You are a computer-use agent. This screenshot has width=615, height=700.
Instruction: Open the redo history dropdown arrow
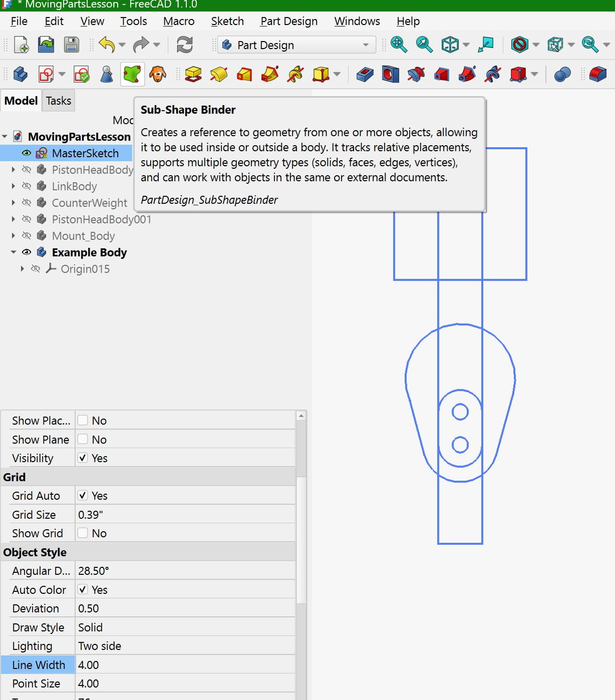pos(156,45)
